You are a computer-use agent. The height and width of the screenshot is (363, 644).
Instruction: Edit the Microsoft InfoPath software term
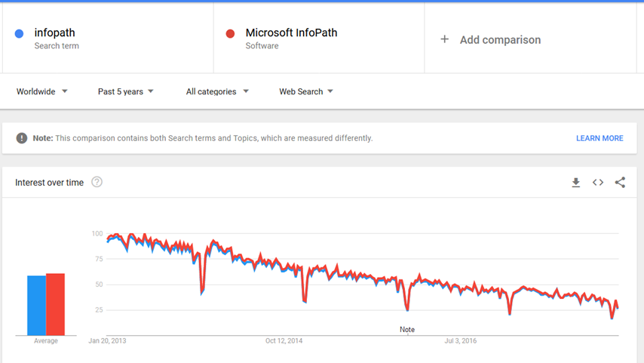coord(291,33)
